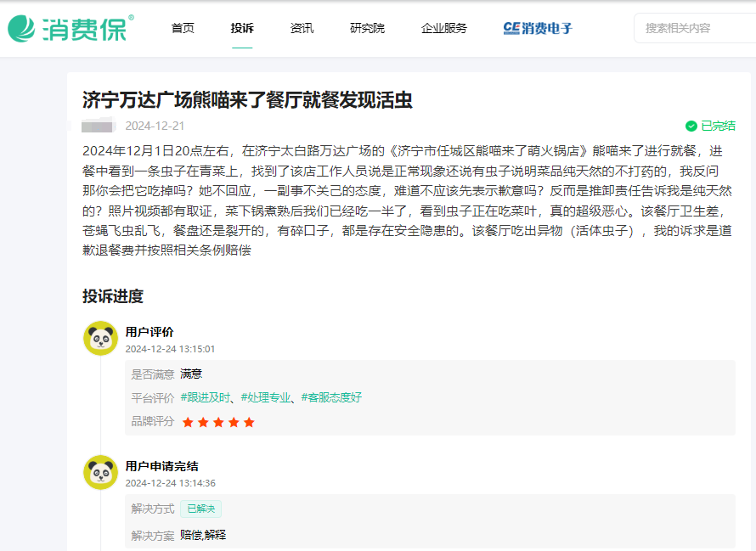Click the 满意 satisfaction value
The image size is (756, 551).
pos(191,374)
